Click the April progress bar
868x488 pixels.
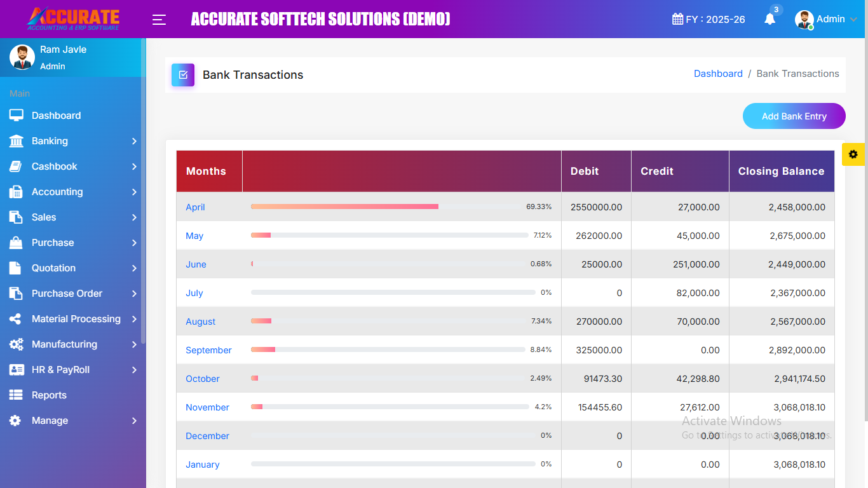coord(344,207)
